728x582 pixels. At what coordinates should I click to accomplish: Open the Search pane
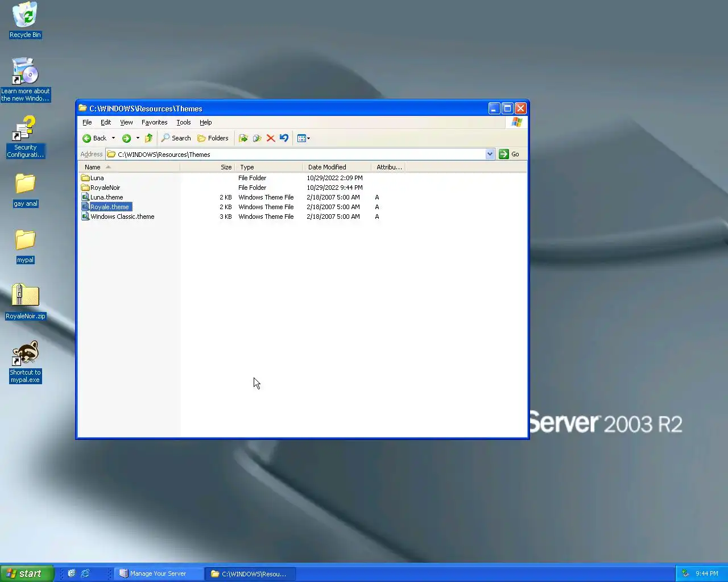pyautogui.click(x=176, y=138)
